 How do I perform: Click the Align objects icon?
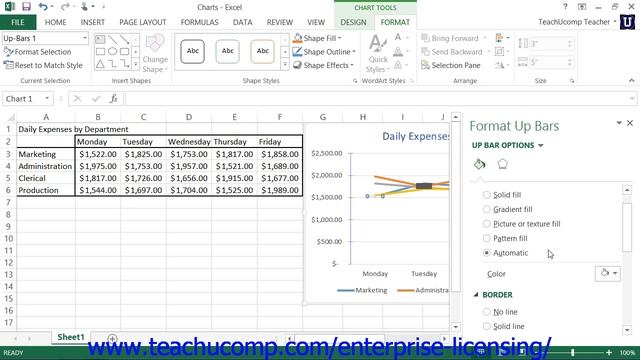pyautogui.click(x=500, y=38)
